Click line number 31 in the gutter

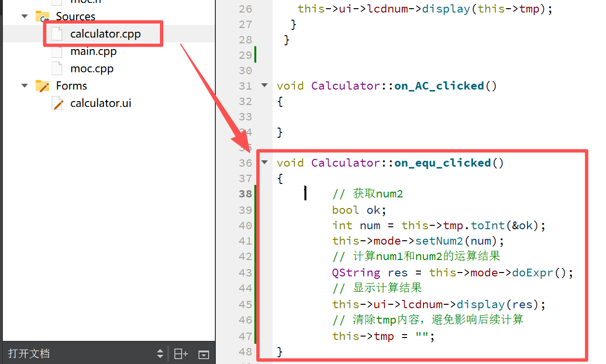point(245,86)
